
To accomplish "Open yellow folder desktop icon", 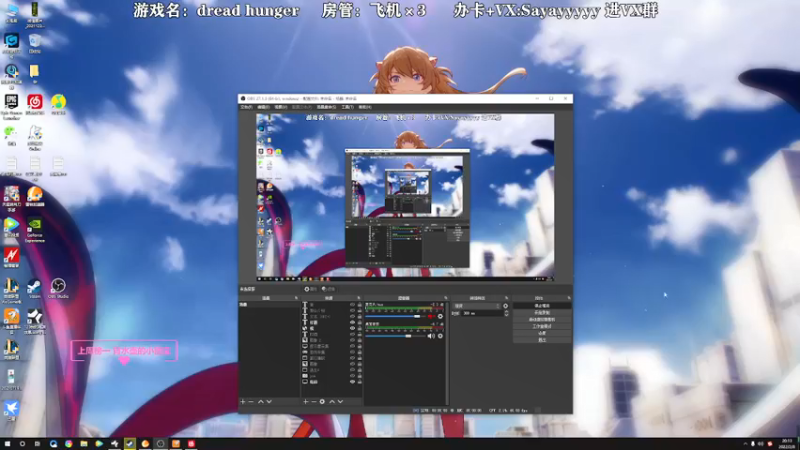I will (x=34, y=73).
